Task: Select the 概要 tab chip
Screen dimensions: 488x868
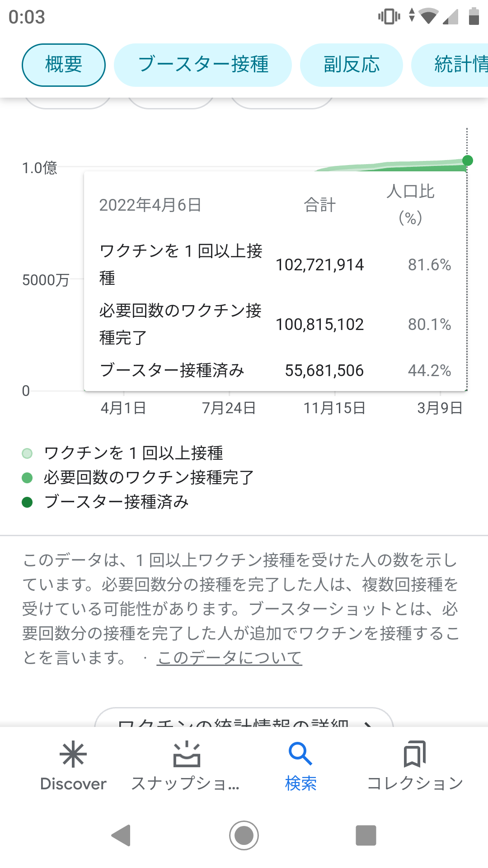Action: tap(64, 65)
